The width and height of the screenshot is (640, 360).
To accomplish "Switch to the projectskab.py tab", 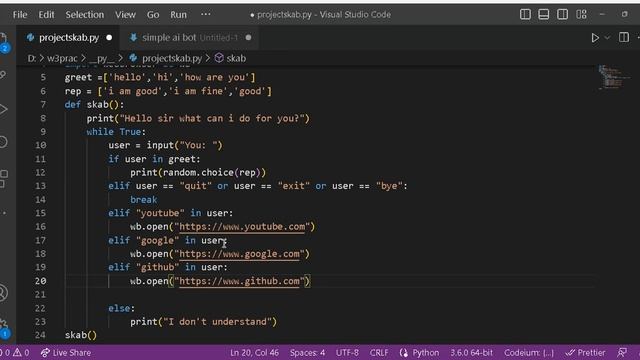I will pos(69,38).
